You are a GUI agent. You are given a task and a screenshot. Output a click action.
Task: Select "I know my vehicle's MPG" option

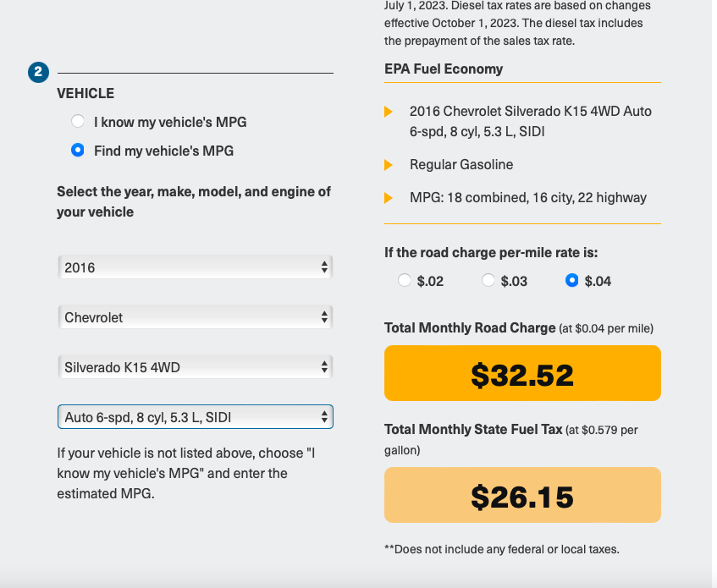pos(78,122)
